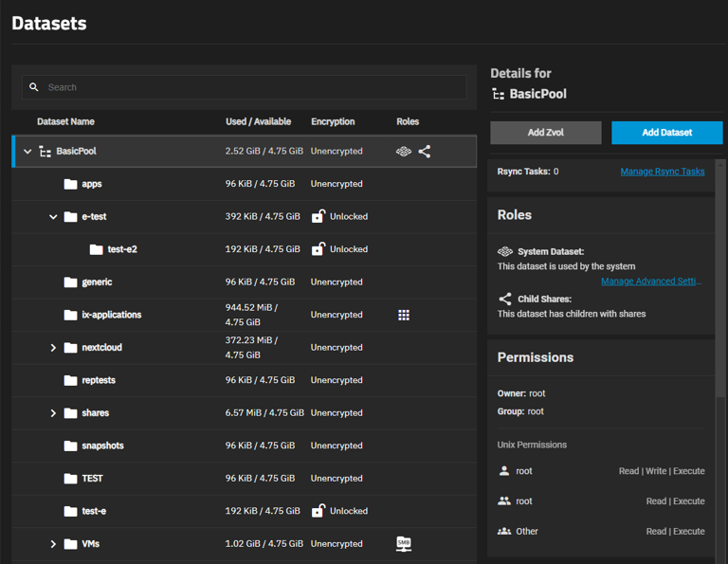This screenshot has width=728, height=564.
Task: Open the Manage Rsync Tasks link
Action: [662, 172]
